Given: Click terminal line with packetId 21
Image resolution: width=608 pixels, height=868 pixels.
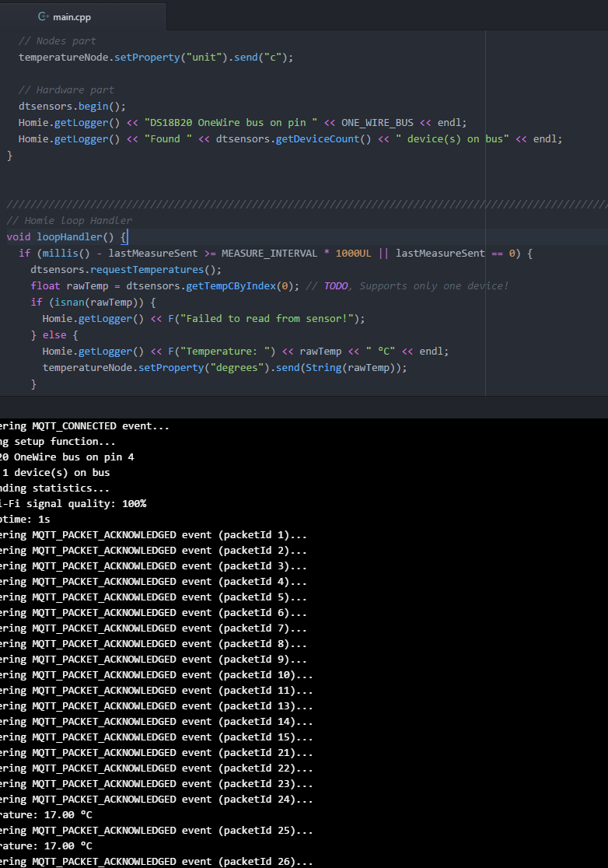Looking at the screenshot, I should pyautogui.click(x=156, y=753).
